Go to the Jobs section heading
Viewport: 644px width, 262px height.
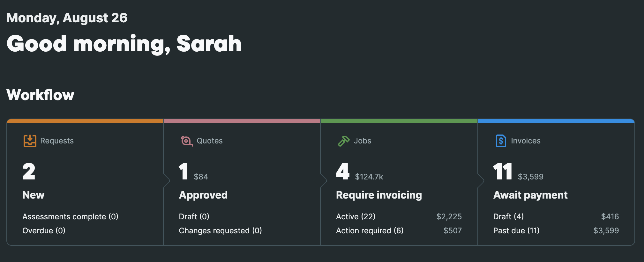[x=363, y=141]
